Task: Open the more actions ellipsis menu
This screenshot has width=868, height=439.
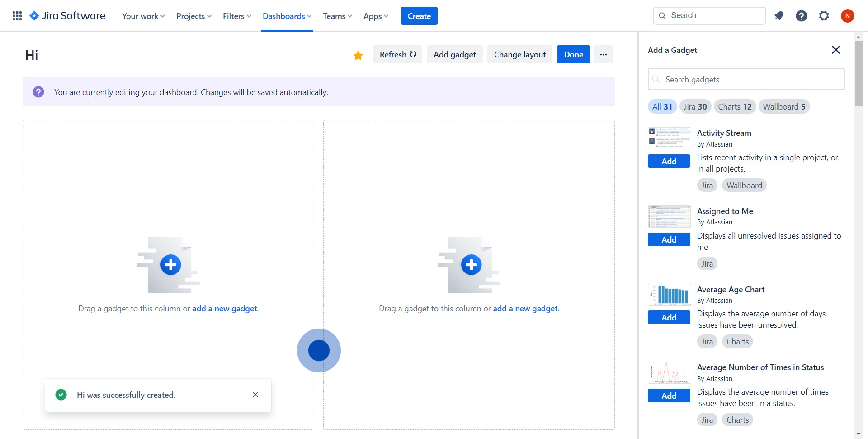Action: (x=603, y=54)
